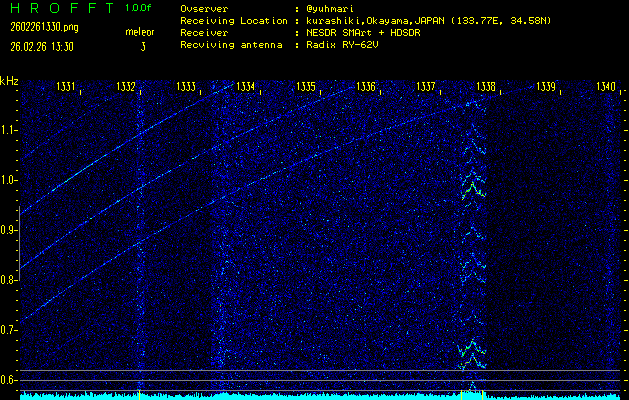
Task: Select the 1.0 kHz frequency label
Action: tap(9, 180)
